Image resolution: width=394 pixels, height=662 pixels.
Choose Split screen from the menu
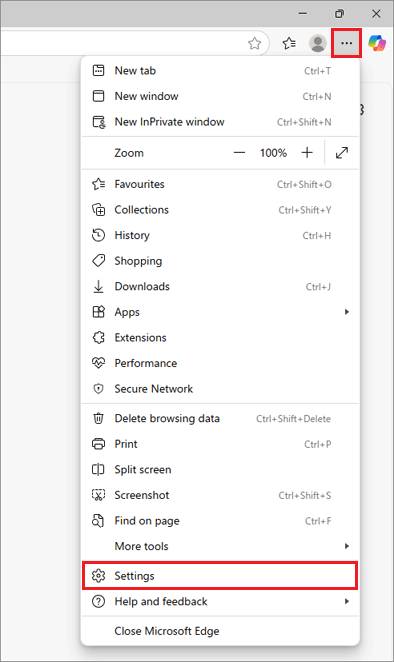tap(220, 469)
